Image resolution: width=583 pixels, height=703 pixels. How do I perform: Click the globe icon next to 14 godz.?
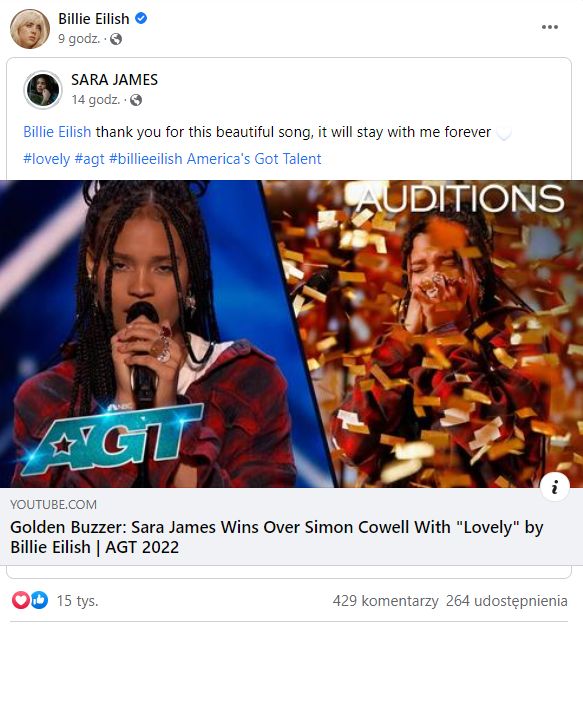tap(135, 100)
